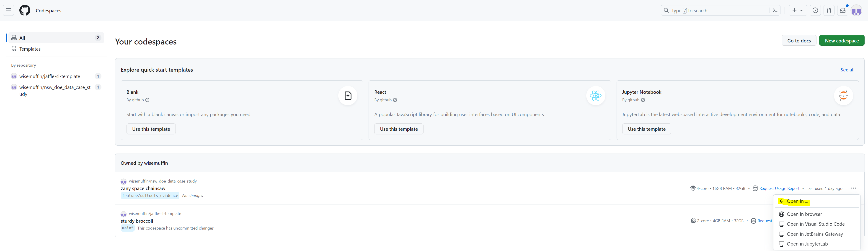The image size is (868, 251).
Task: Open the Create new plus dropdown
Action: (x=798, y=10)
